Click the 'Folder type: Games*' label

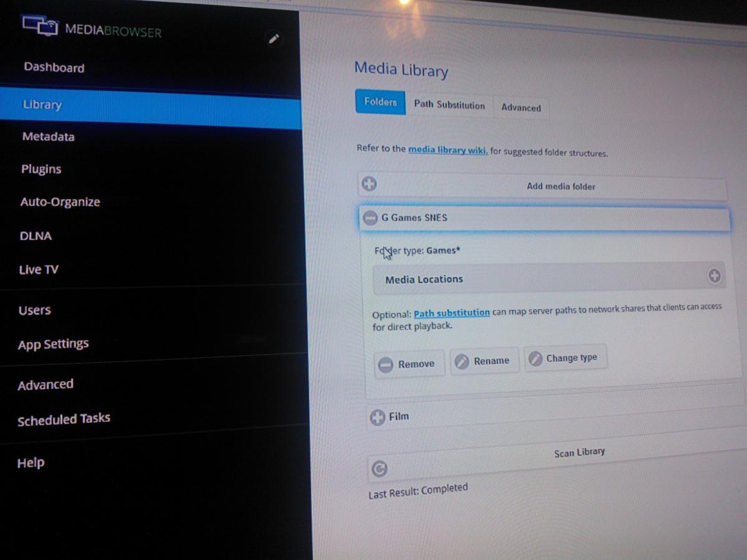417,251
